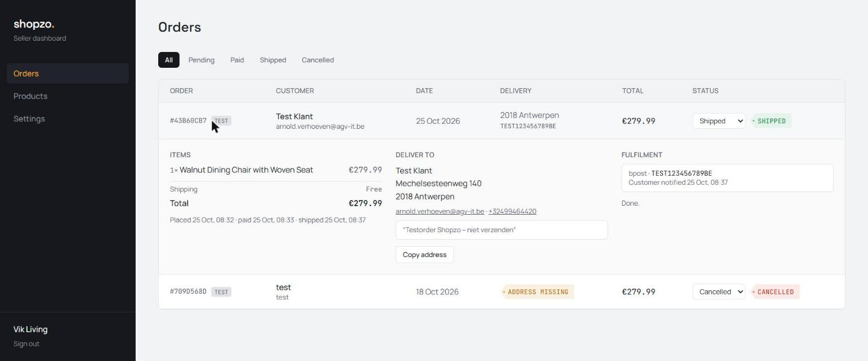Filter orders by Paid
This screenshot has width=868, height=361.
pyautogui.click(x=237, y=60)
